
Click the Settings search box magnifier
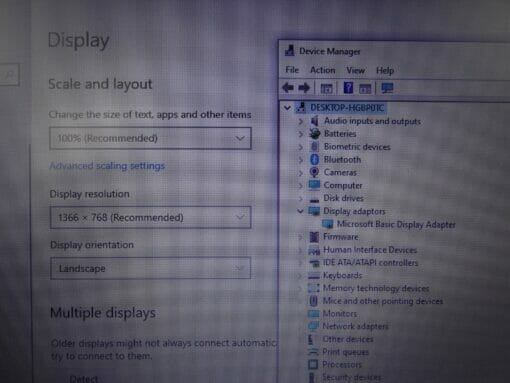tap(9, 74)
